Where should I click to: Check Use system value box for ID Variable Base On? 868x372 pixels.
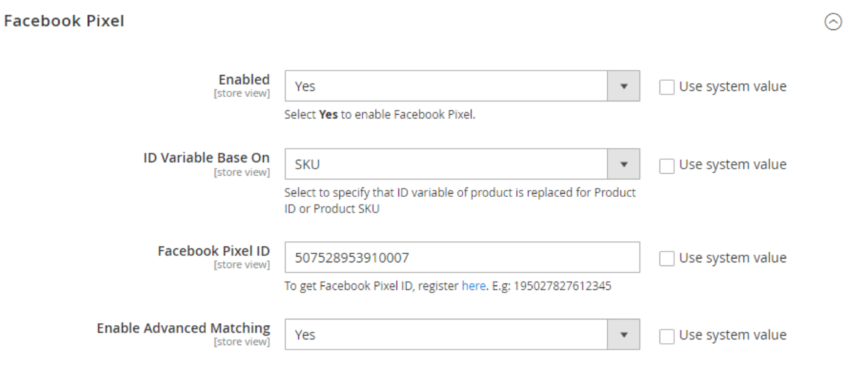(667, 165)
